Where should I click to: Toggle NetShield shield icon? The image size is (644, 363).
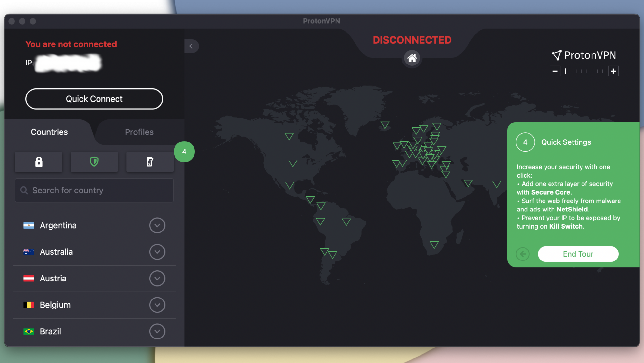click(94, 162)
